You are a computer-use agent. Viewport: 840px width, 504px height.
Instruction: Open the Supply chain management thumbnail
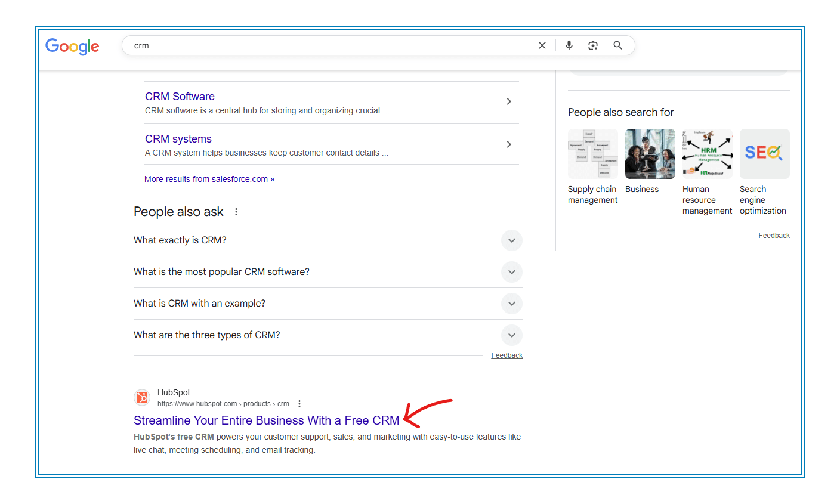pos(593,154)
